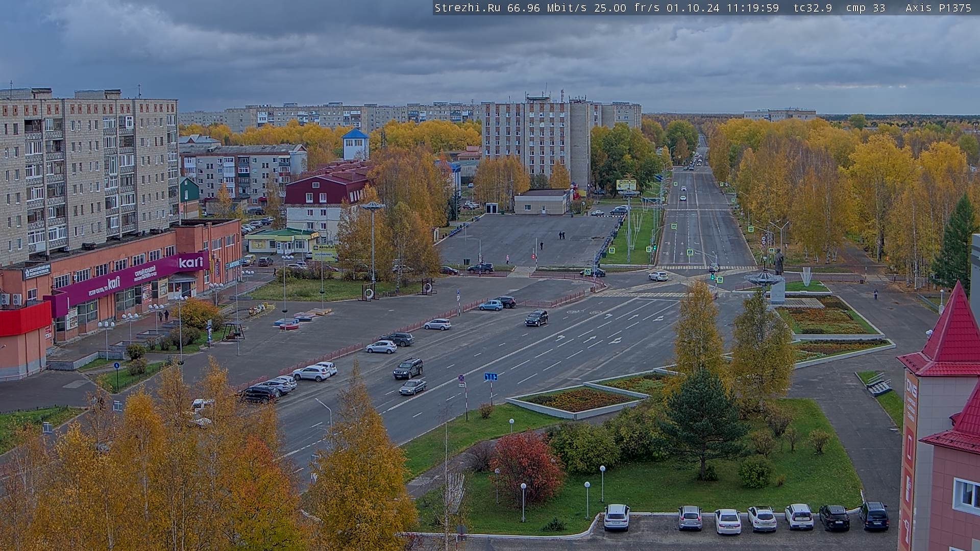Click the "tc32.9" overlay value
Image resolution: width=980 pixels, height=551 pixels.
[813, 8]
